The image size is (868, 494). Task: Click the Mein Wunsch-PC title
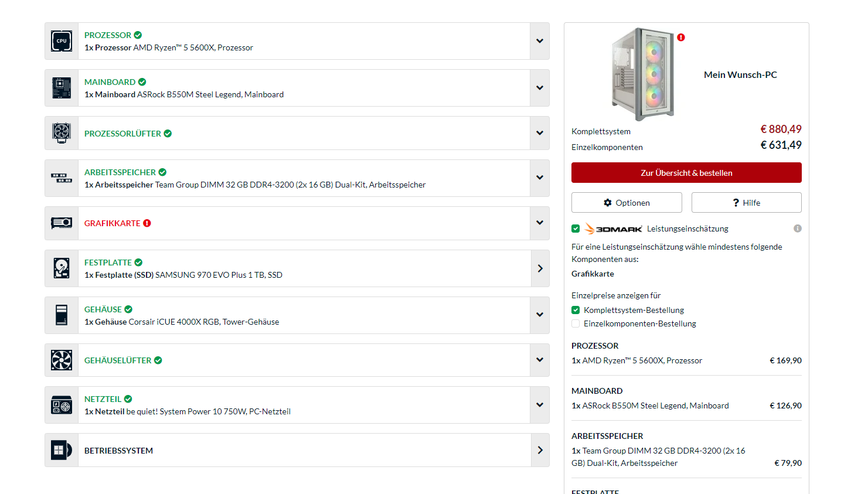[x=740, y=74]
